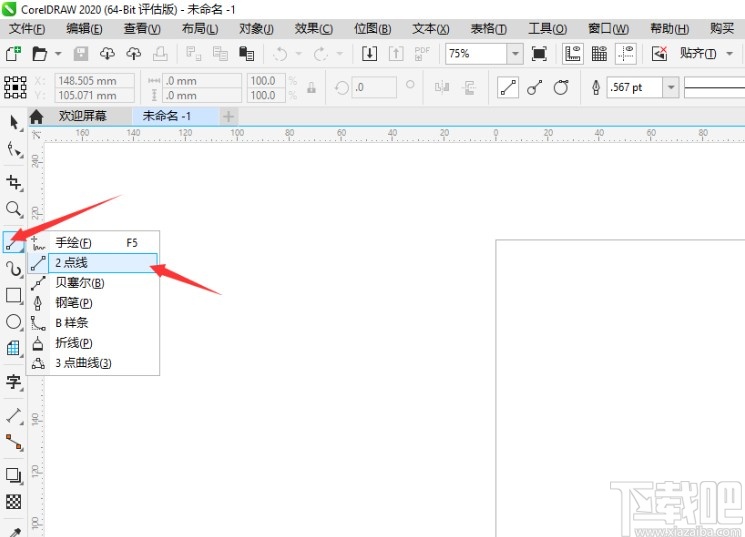The image size is (745, 537).
Task: Click the home icon tab
Action: 36,116
